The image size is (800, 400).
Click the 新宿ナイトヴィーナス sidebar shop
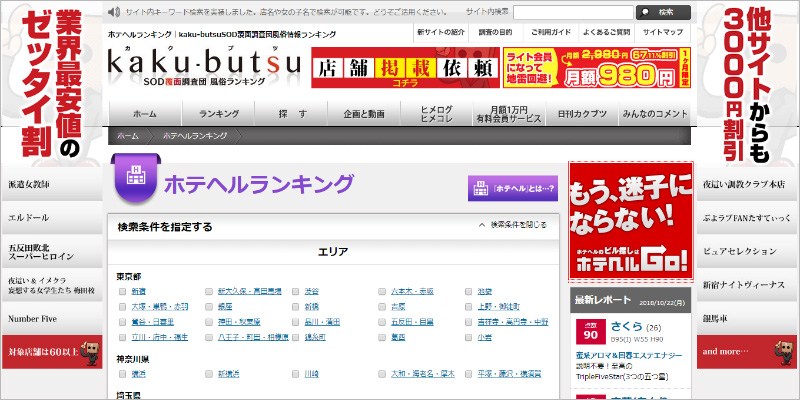tap(747, 285)
